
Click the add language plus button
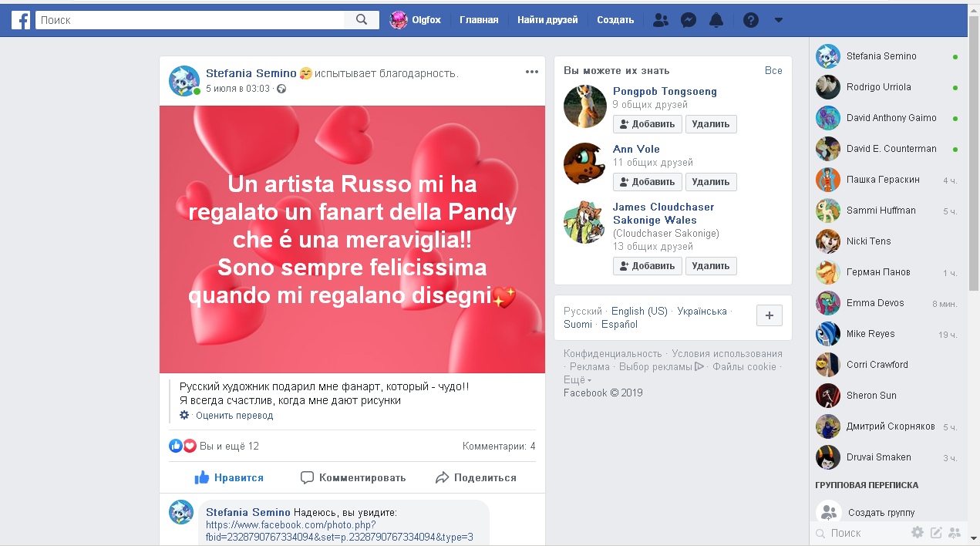[770, 315]
